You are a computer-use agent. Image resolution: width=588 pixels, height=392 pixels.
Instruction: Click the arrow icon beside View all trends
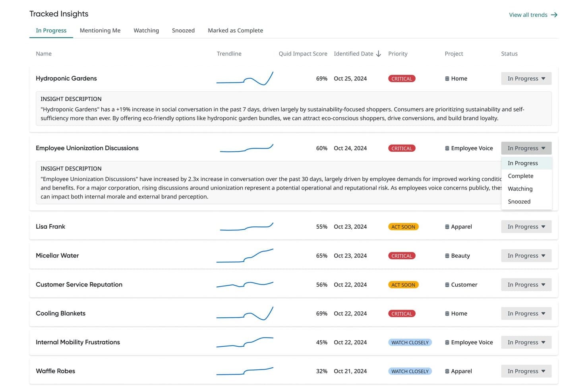pyautogui.click(x=554, y=15)
